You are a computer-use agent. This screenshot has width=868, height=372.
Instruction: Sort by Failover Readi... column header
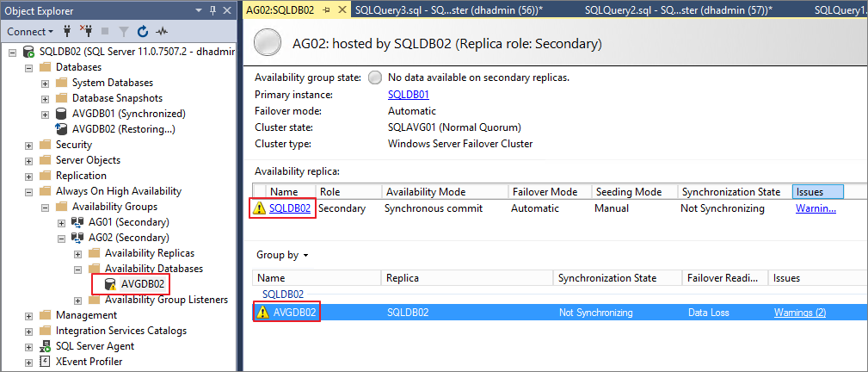pos(726,278)
